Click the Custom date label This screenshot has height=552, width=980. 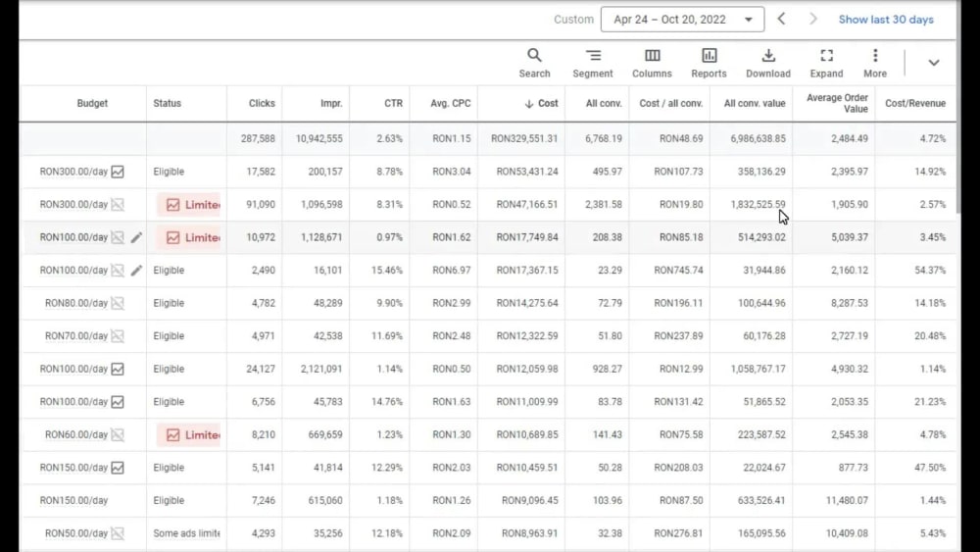573,20
